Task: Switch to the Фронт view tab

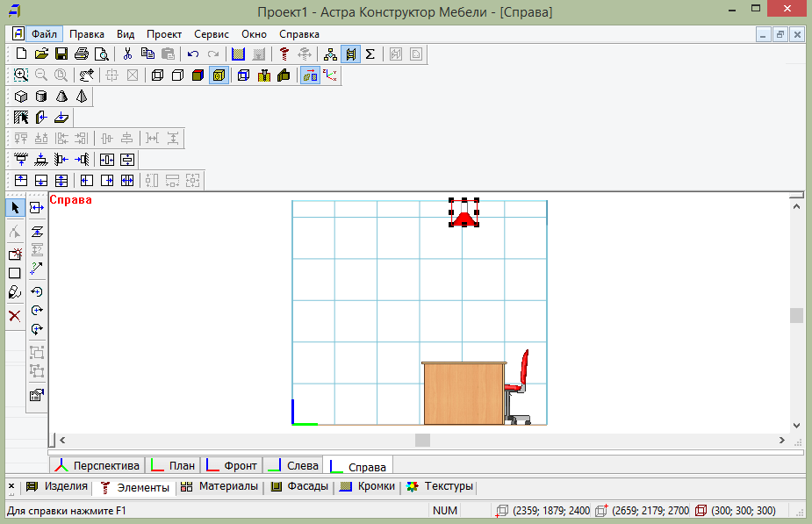Action: pyautogui.click(x=232, y=465)
